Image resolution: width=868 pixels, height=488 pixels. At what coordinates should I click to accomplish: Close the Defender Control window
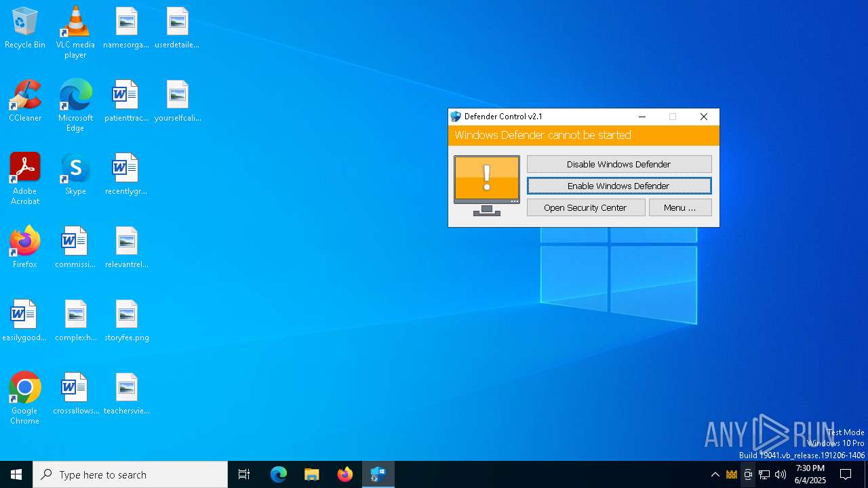coord(704,117)
